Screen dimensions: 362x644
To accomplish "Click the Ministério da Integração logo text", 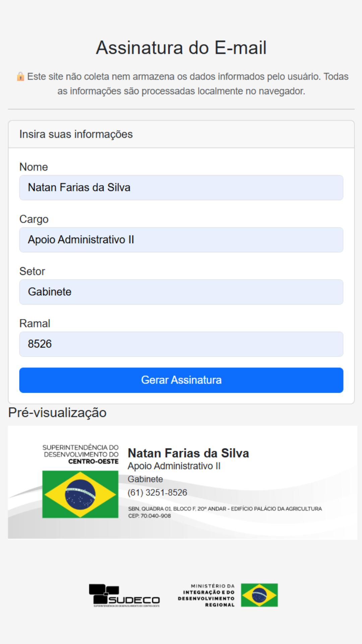I will [206, 595].
